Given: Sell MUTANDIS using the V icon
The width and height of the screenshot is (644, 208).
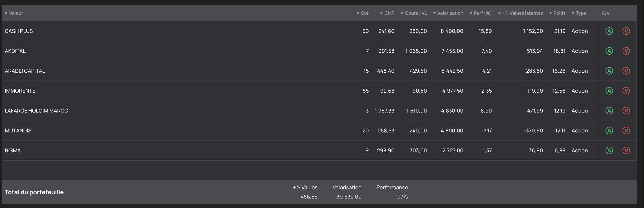Looking at the screenshot, I should pyautogui.click(x=626, y=131).
